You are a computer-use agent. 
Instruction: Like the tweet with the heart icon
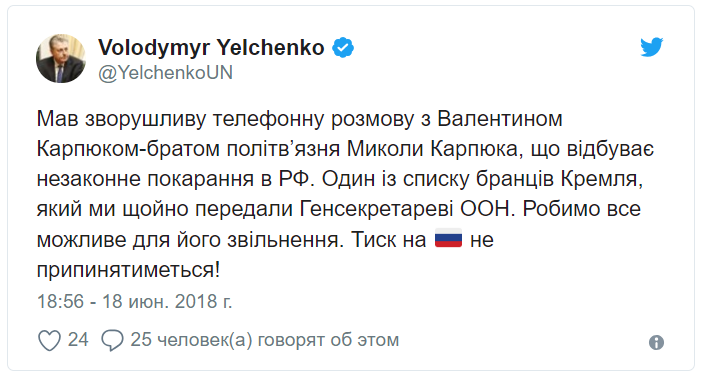49,340
